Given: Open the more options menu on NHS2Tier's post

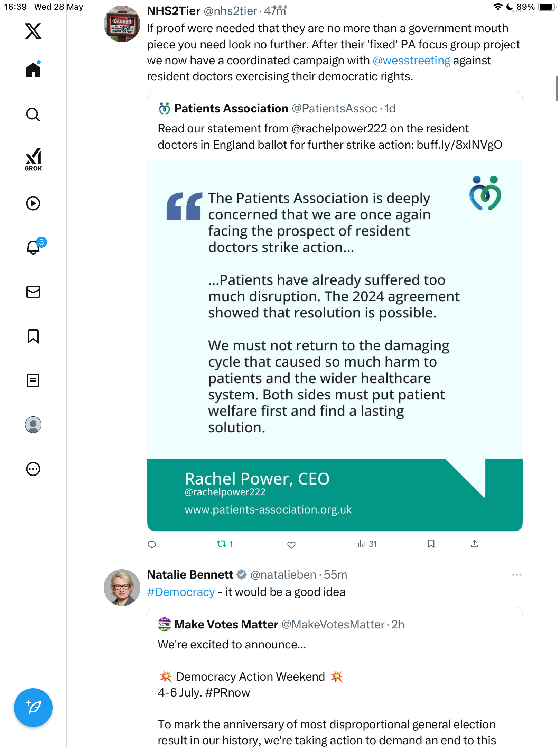Looking at the screenshot, I should [x=517, y=11].
